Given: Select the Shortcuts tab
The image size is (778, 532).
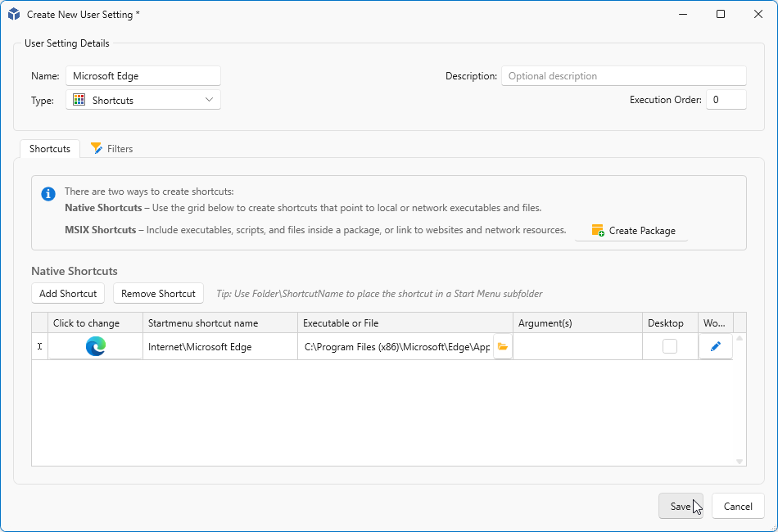Looking at the screenshot, I should [x=50, y=149].
